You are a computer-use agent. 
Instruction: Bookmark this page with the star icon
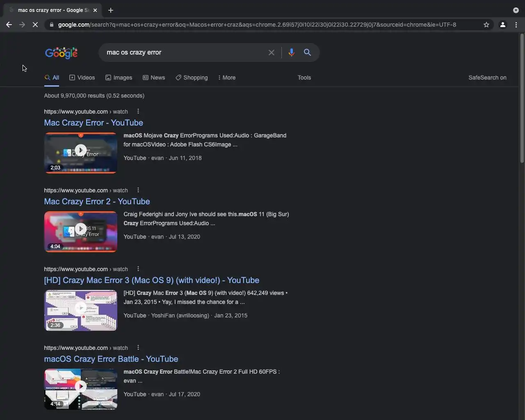(x=486, y=25)
